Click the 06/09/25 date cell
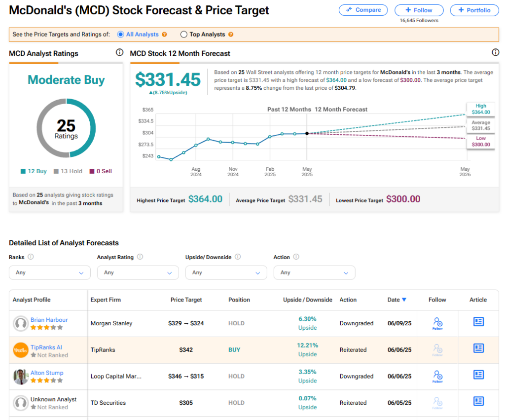Viewport: 505px width, 420px height. (x=399, y=323)
